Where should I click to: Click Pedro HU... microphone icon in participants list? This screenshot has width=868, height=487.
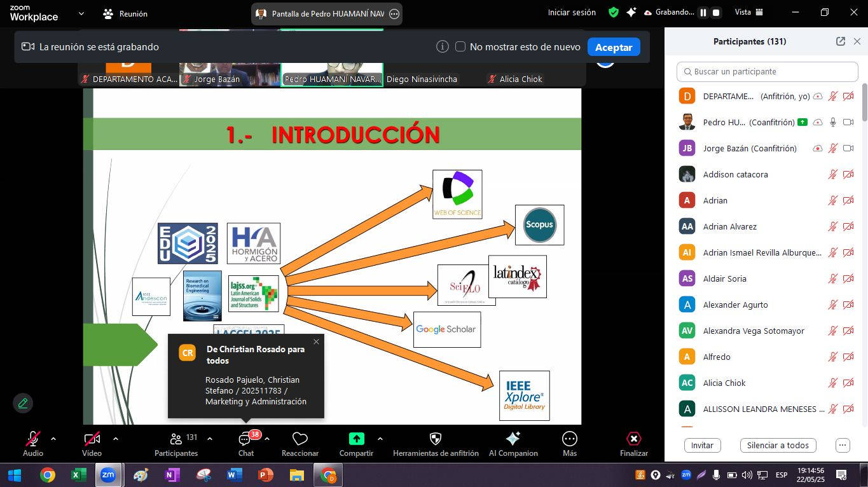(833, 122)
